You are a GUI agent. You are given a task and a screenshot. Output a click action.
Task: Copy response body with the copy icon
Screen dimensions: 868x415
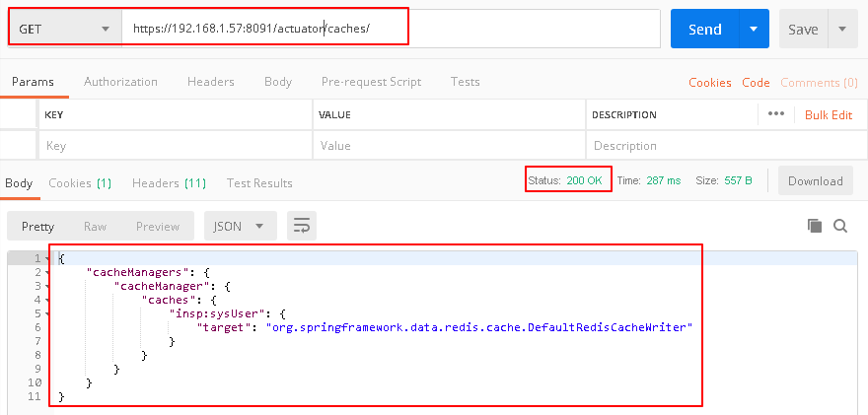(x=815, y=226)
